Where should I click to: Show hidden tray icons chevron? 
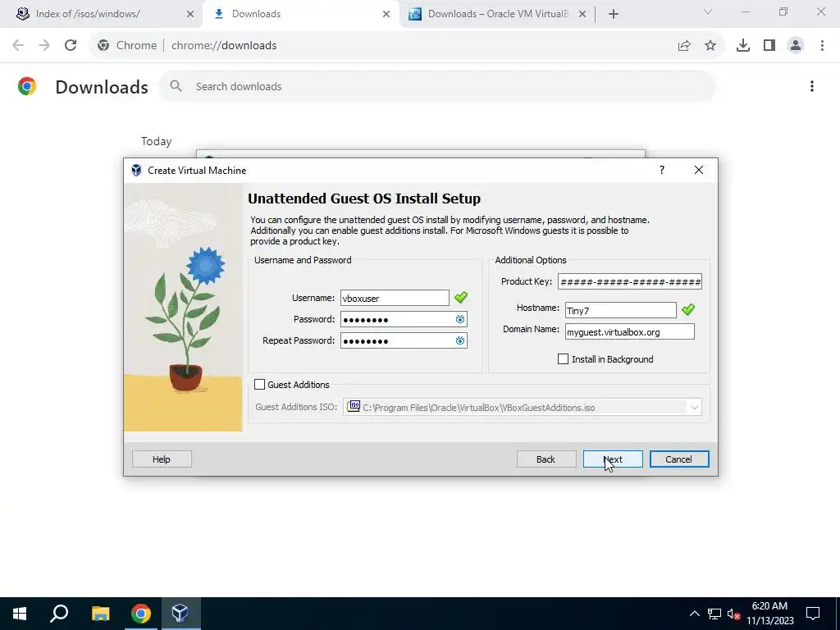[694, 614]
